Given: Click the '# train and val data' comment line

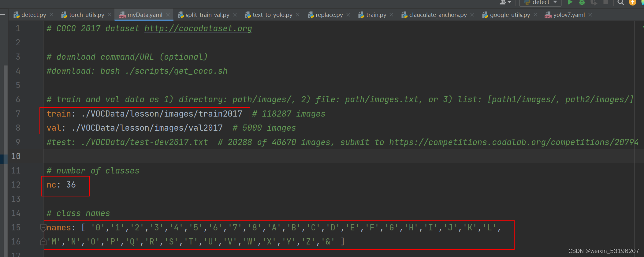Looking at the screenshot, I should tap(340, 99).
